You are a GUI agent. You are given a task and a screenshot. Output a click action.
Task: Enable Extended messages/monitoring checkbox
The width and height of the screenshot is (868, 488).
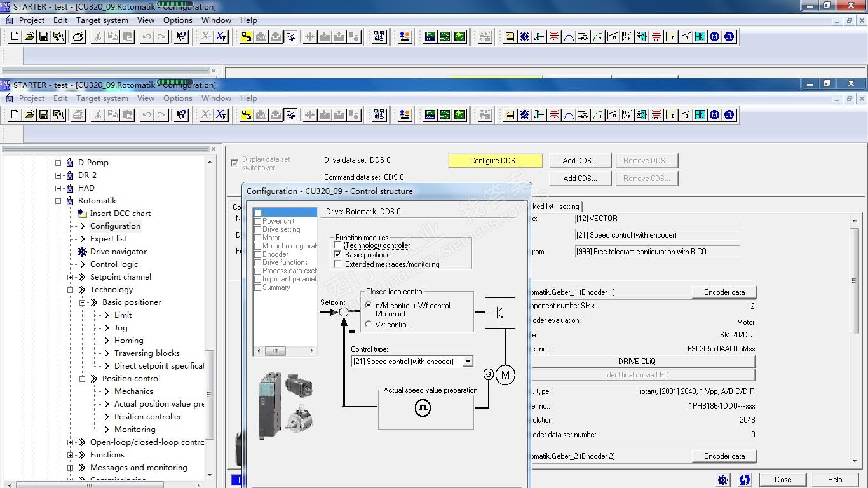click(x=337, y=264)
